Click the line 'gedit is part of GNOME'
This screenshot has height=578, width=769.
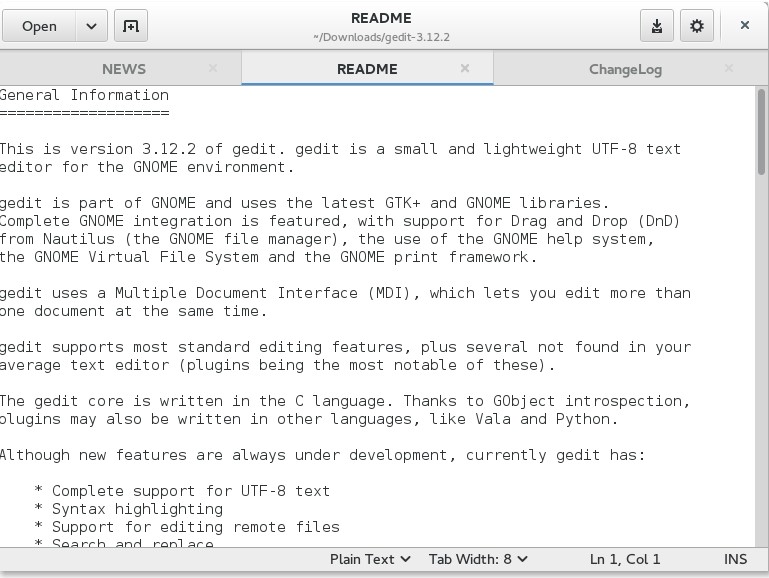point(304,203)
